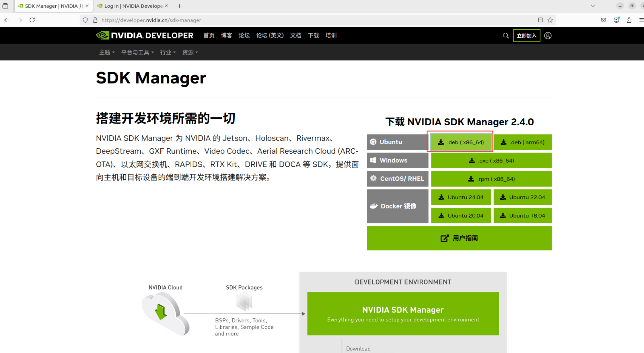
Task: Bookmark this page with the star icon
Action: point(550,20)
